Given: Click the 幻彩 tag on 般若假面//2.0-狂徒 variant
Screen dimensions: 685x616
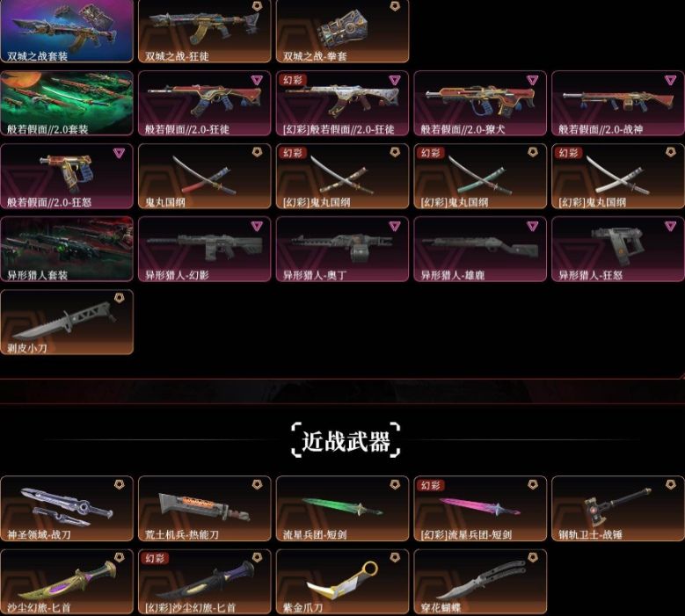Looking at the screenshot, I should point(292,80).
